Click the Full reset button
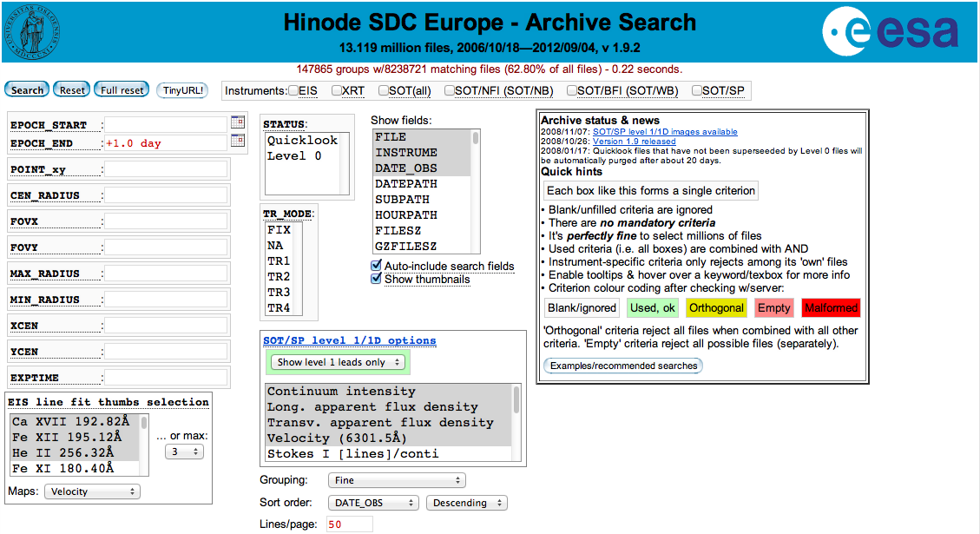Image resolution: width=980 pixels, height=534 pixels. click(122, 89)
